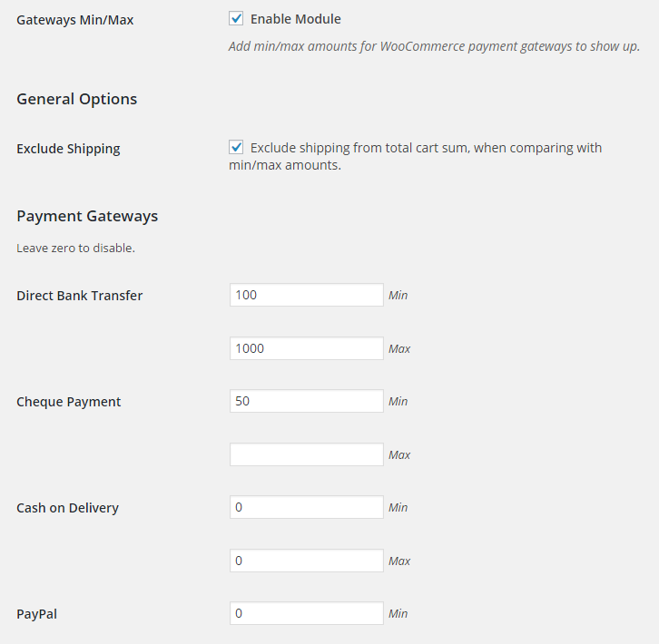Click the 'Cheque Payment' label

pos(68,402)
